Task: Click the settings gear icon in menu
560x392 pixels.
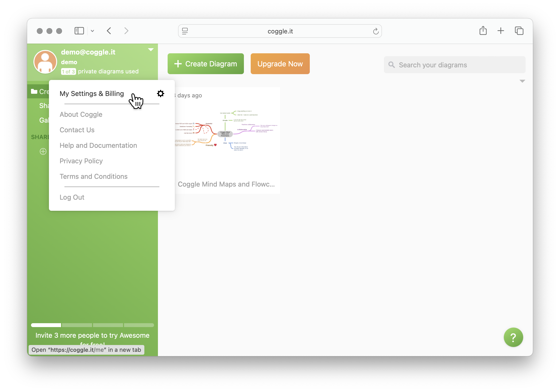Action: (161, 94)
